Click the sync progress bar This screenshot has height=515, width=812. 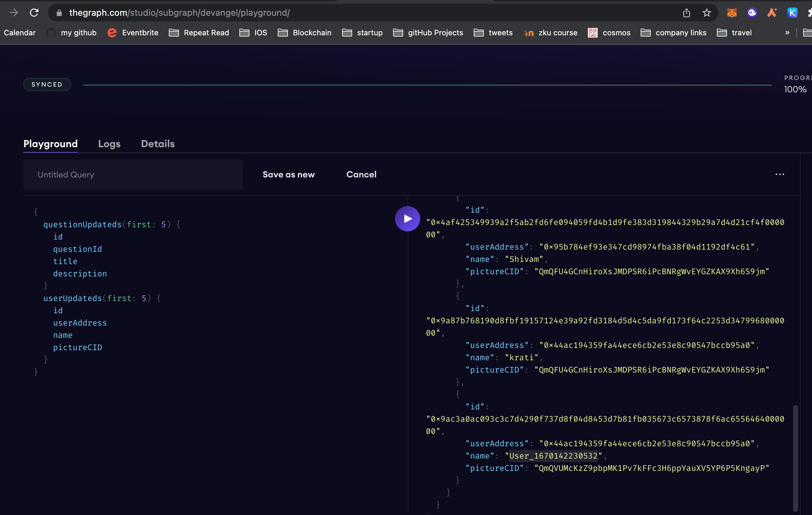click(427, 85)
